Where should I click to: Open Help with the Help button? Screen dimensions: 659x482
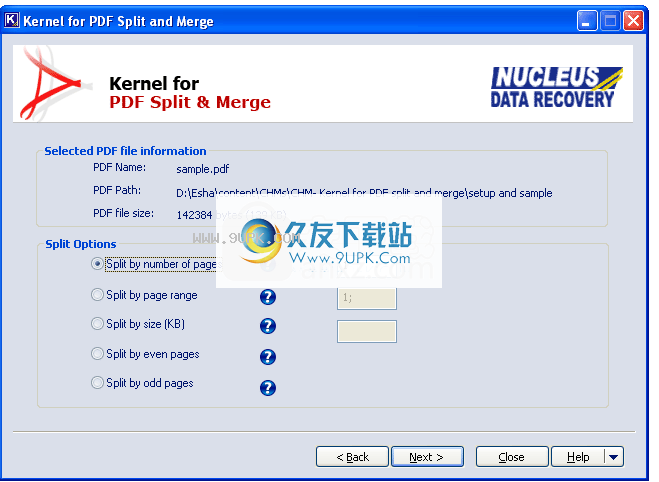(x=578, y=457)
